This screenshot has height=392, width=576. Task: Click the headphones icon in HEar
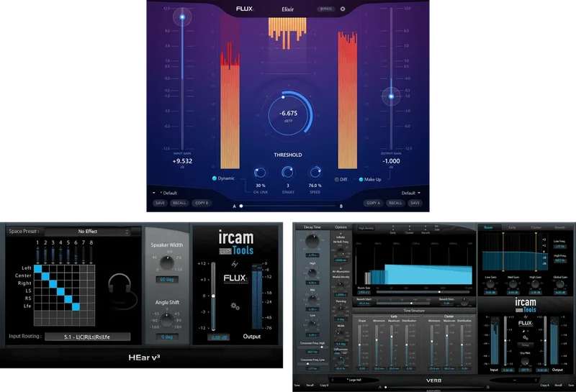point(122,291)
